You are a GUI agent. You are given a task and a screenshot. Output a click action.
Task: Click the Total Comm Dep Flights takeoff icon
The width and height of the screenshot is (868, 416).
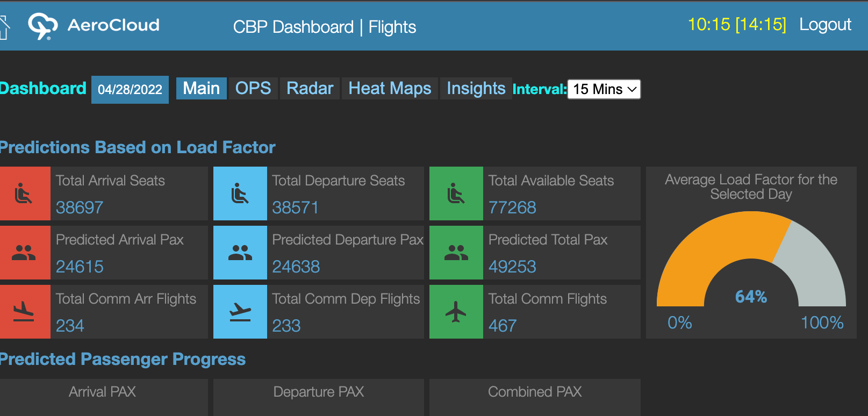(240, 312)
